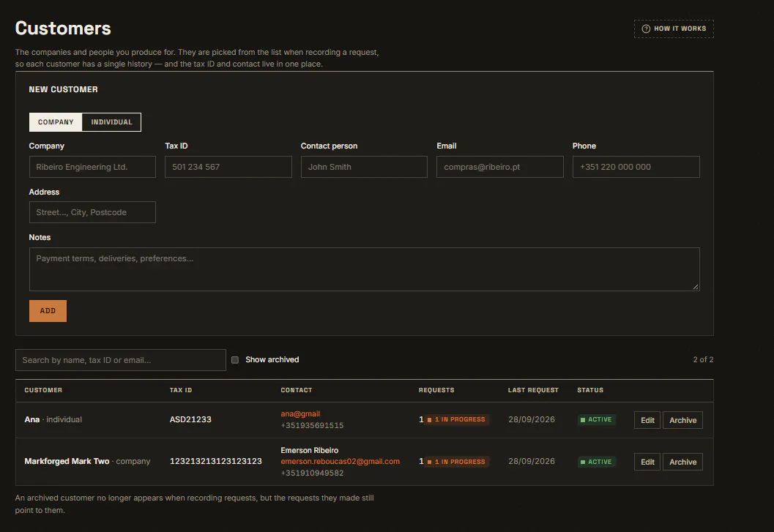This screenshot has height=532, width=774.
Task: Click the question mark help icon
Action: click(646, 29)
